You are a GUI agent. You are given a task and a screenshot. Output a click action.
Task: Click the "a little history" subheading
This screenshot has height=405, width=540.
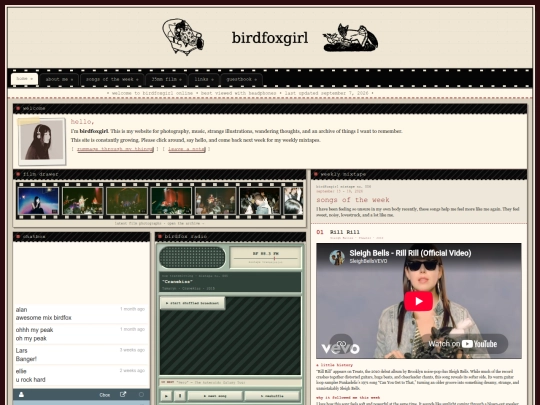click(x=334, y=365)
